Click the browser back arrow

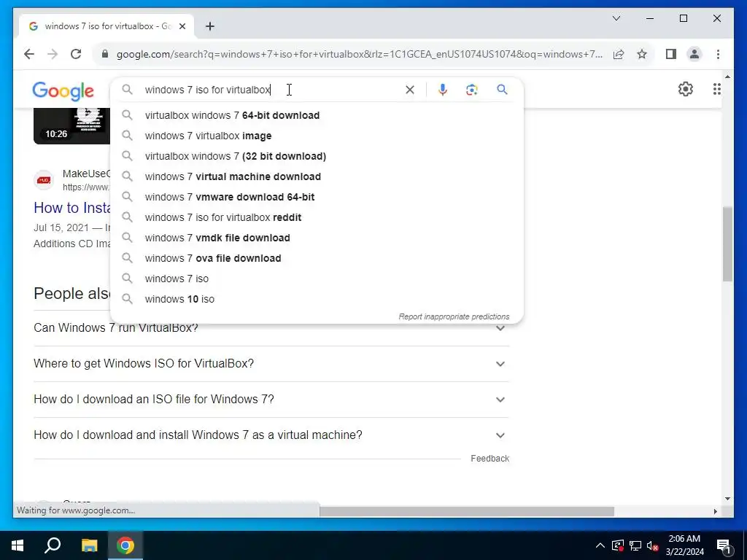pos(29,54)
